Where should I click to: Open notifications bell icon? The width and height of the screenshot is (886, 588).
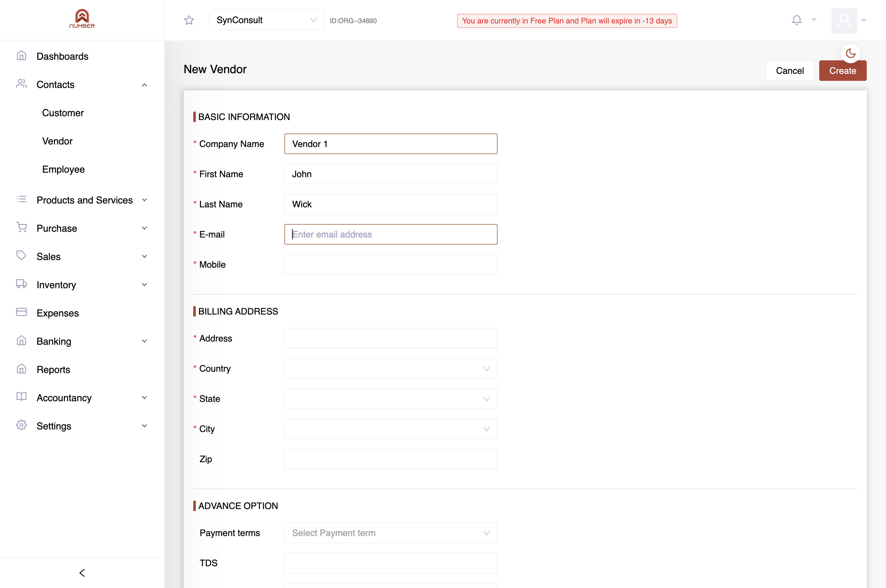tap(797, 20)
